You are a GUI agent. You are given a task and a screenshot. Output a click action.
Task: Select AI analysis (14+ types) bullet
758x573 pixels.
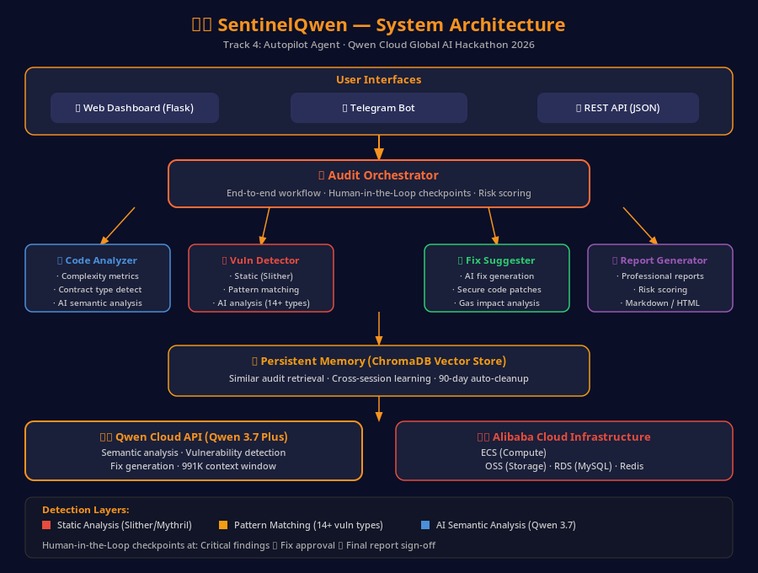(261, 303)
